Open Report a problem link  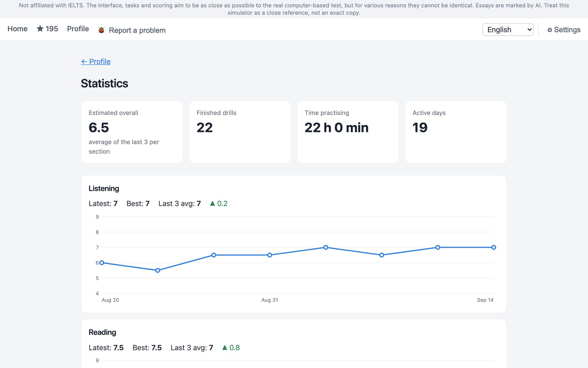pyautogui.click(x=137, y=30)
